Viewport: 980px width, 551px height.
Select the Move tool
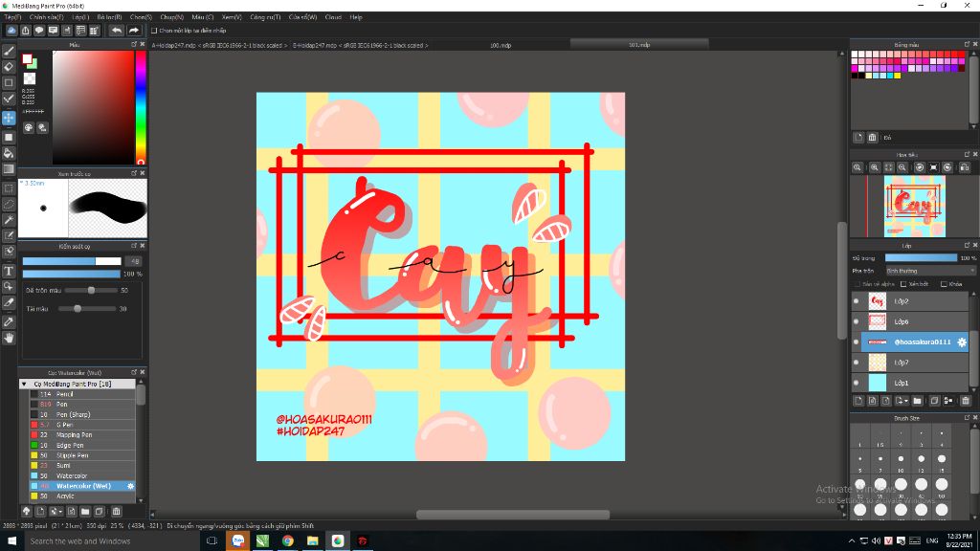pos(9,118)
